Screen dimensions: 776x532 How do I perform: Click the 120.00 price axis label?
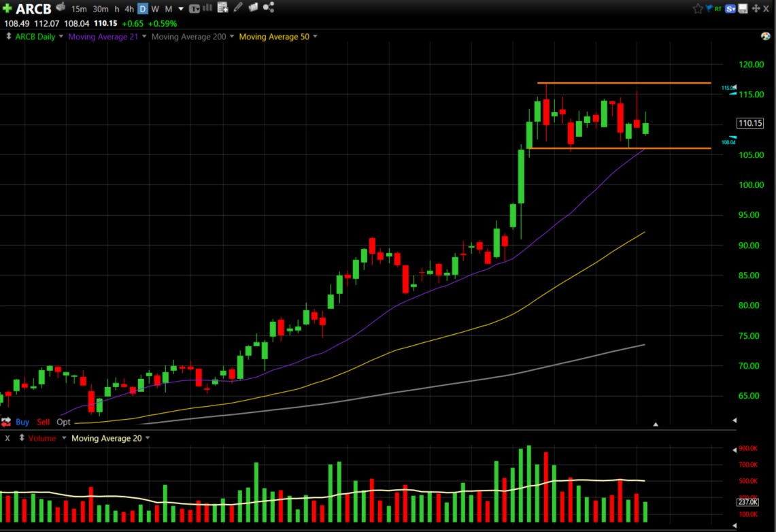pyautogui.click(x=752, y=65)
